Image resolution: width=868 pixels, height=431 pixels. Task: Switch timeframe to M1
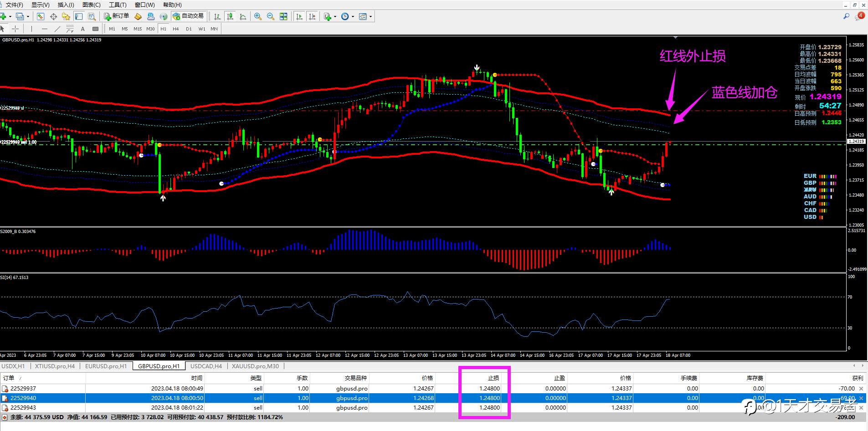(x=112, y=29)
